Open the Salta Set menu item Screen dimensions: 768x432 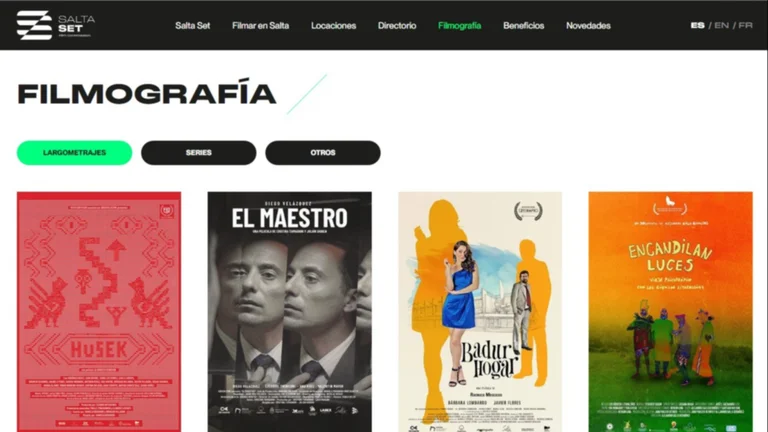192,25
